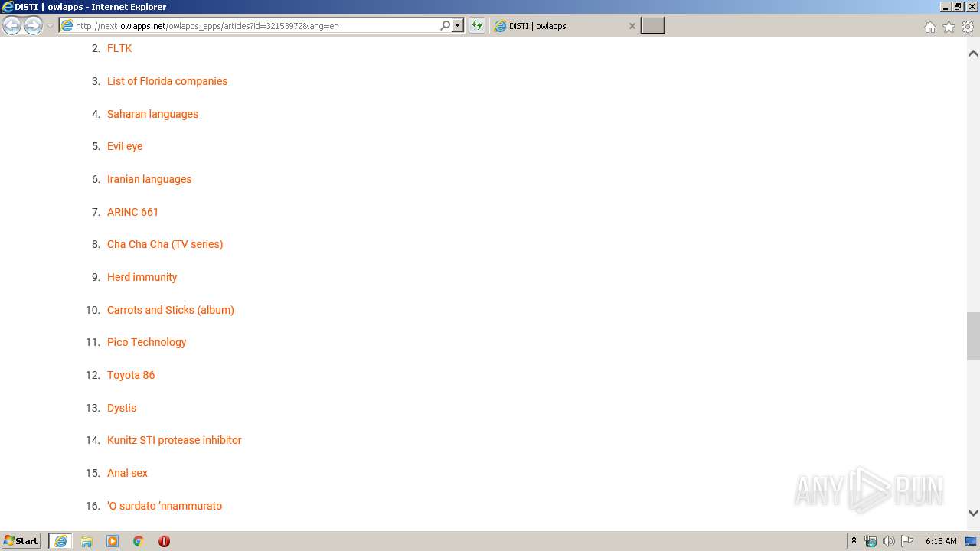Open the Google Chrome taskbar icon

[x=139, y=541]
